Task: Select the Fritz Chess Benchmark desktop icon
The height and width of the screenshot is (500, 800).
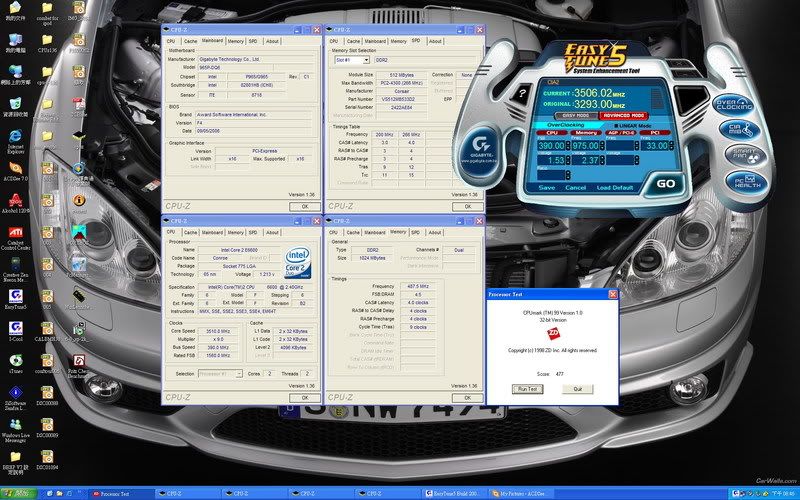Action: pyautogui.click(x=79, y=367)
